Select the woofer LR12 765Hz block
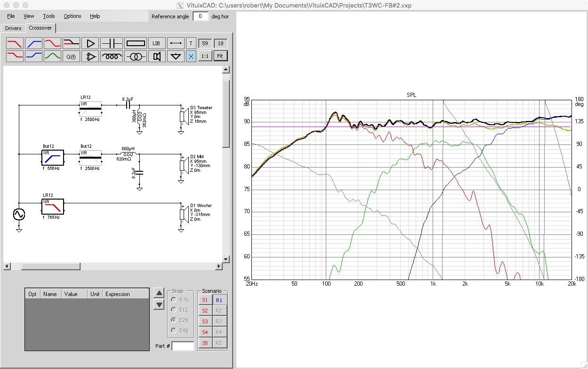 coord(52,206)
